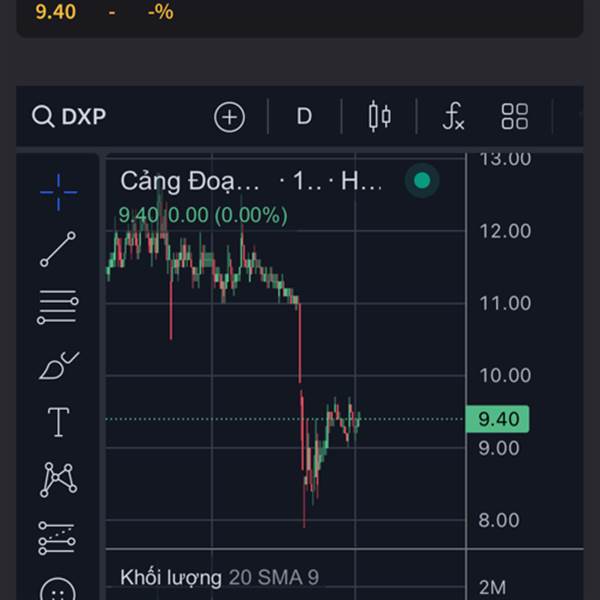Image resolution: width=600 pixels, height=600 pixels.
Task: Open the emoji icons tool
Action: [58, 589]
